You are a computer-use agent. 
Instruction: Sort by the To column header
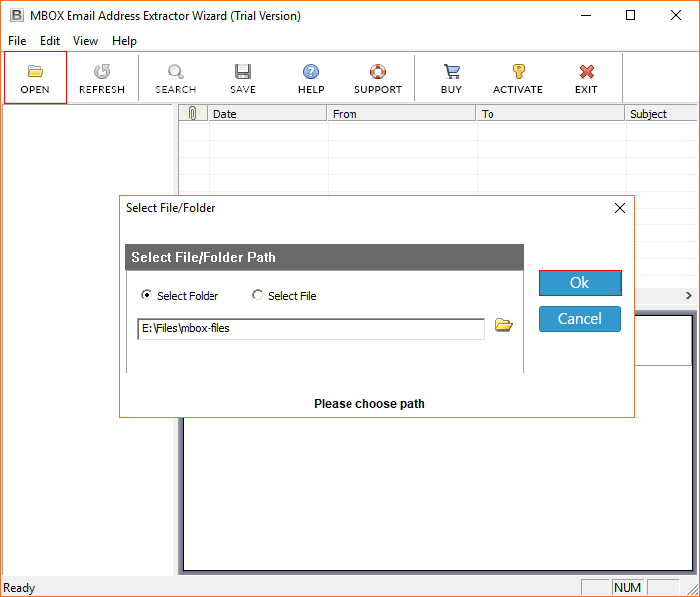pos(550,114)
